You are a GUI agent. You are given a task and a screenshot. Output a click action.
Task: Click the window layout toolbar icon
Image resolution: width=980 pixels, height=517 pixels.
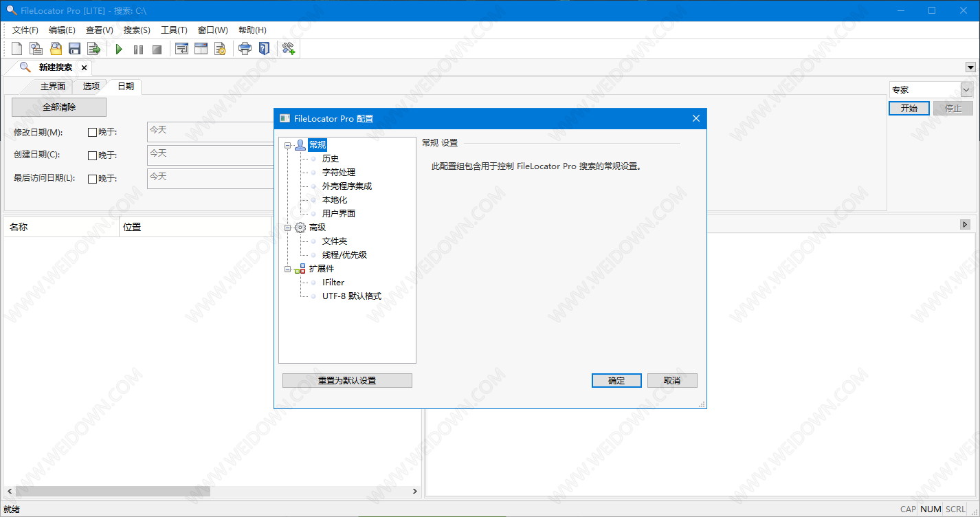[201, 49]
